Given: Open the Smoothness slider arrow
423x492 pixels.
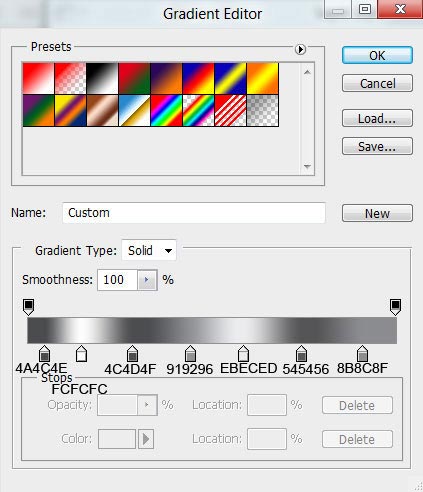Looking at the screenshot, I should pyautogui.click(x=147, y=280).
